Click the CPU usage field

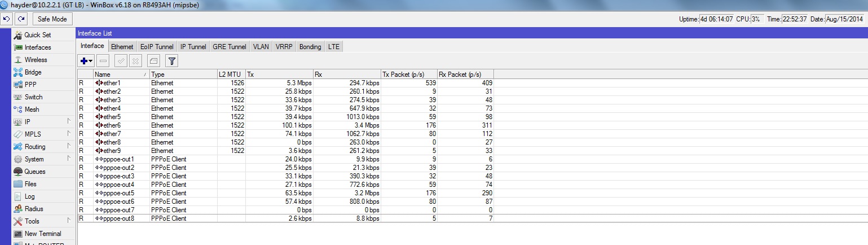[x=756, y=19]
